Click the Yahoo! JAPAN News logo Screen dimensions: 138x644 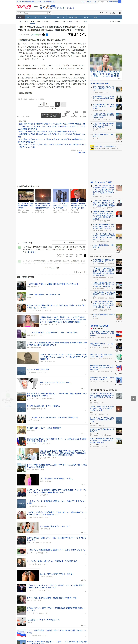click(x=28, y=7)
